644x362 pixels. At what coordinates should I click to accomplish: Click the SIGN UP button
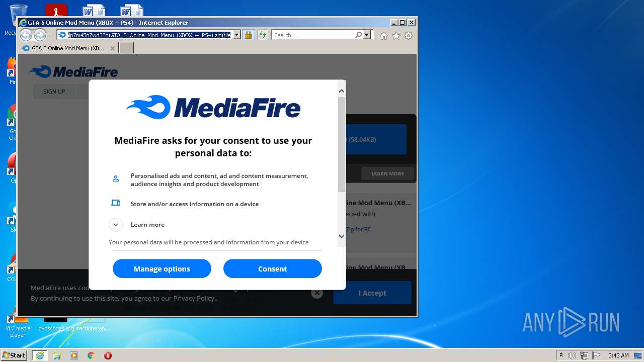click(54, 92)
